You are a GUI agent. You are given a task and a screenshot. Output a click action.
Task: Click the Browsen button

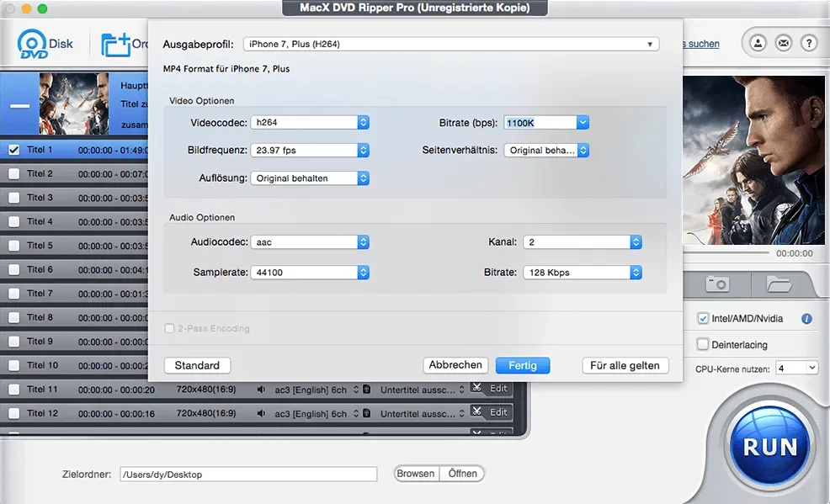(416, 474)
